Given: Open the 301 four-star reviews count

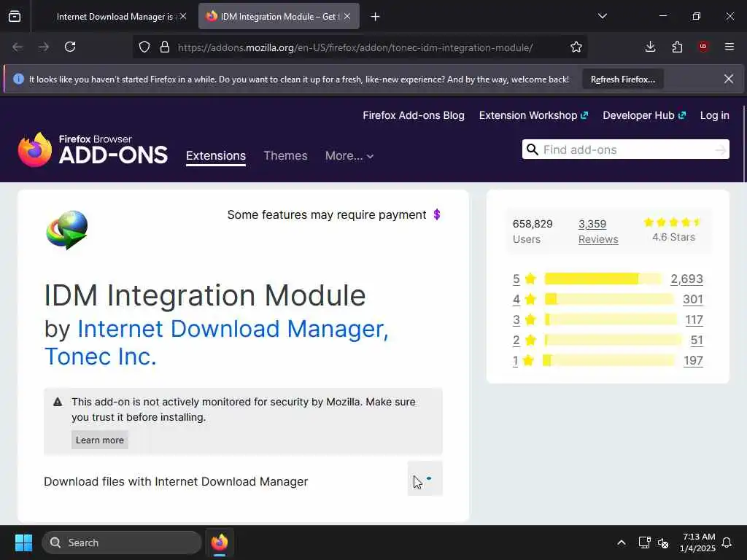Looking at the screenshot, I should click(x=693, y=300).
